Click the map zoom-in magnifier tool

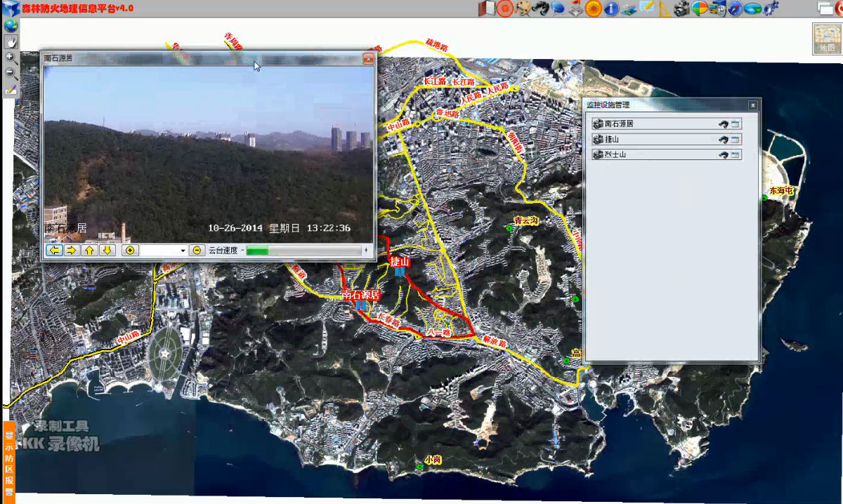(x=11, y=58)
